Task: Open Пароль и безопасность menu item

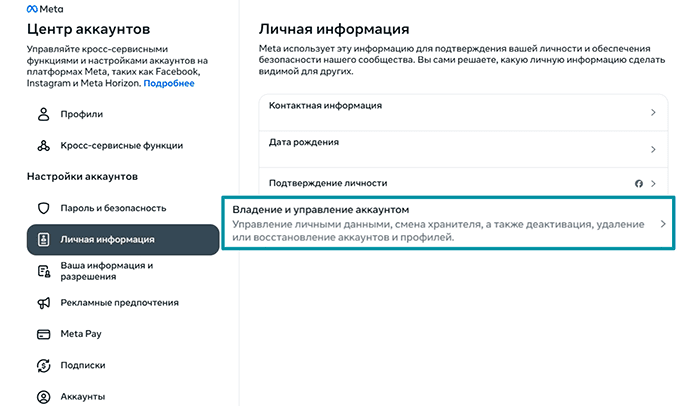Action: click(x=113, y=208)
